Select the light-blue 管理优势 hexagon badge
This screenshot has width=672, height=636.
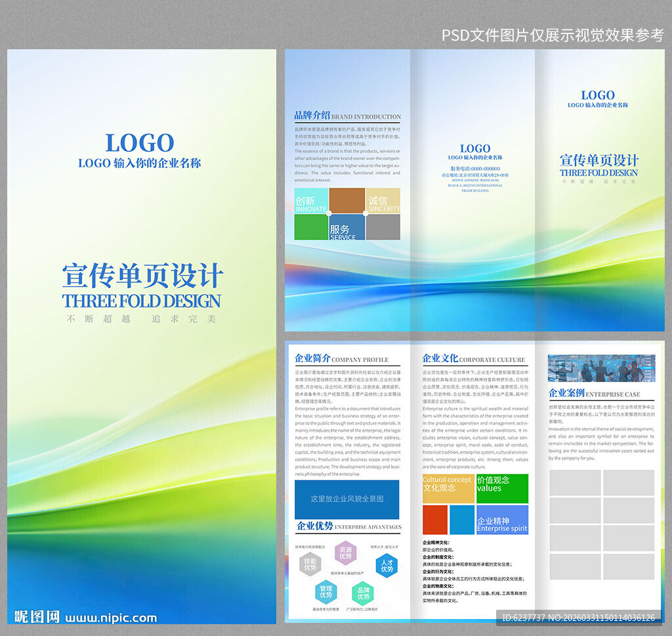(325, 592)
